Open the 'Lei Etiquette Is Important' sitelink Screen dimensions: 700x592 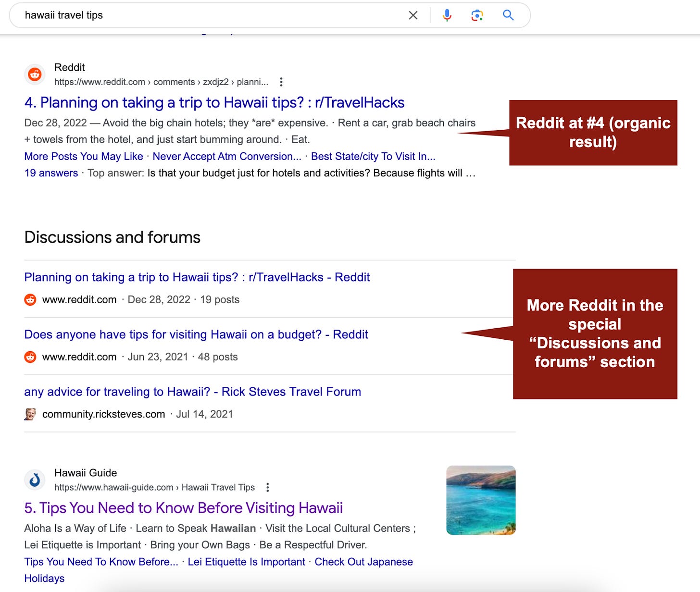(246, 562)
